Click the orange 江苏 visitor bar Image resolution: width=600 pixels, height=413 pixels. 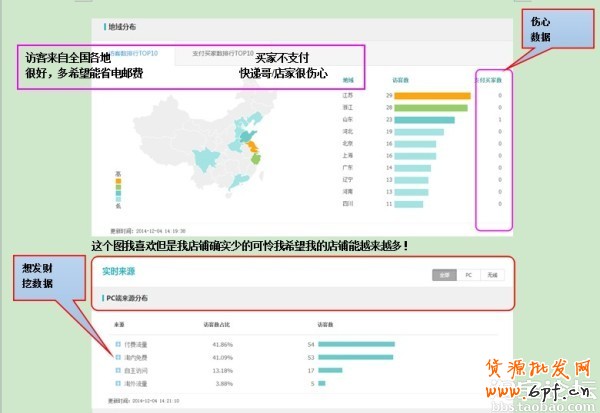[x=431, y=96]
